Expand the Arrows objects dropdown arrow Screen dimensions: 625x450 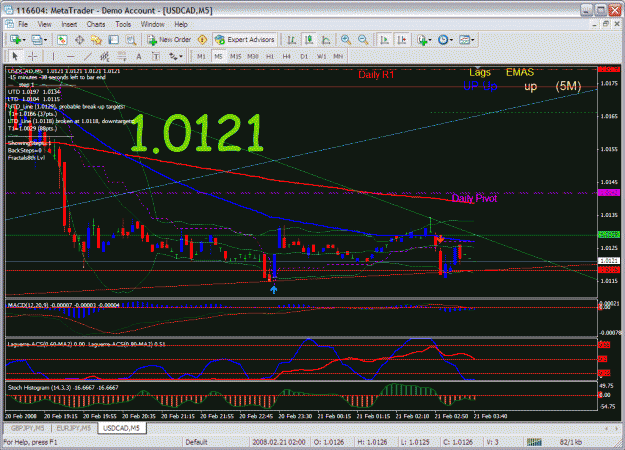pyautogui.click(x=181, y=57)
